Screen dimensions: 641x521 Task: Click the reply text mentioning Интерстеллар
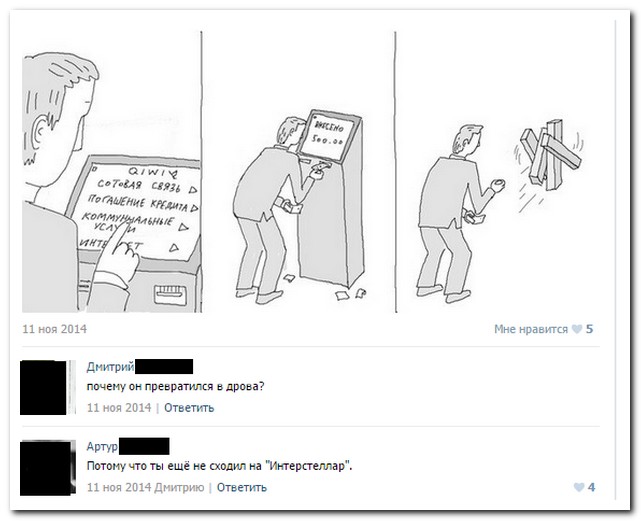219,466
